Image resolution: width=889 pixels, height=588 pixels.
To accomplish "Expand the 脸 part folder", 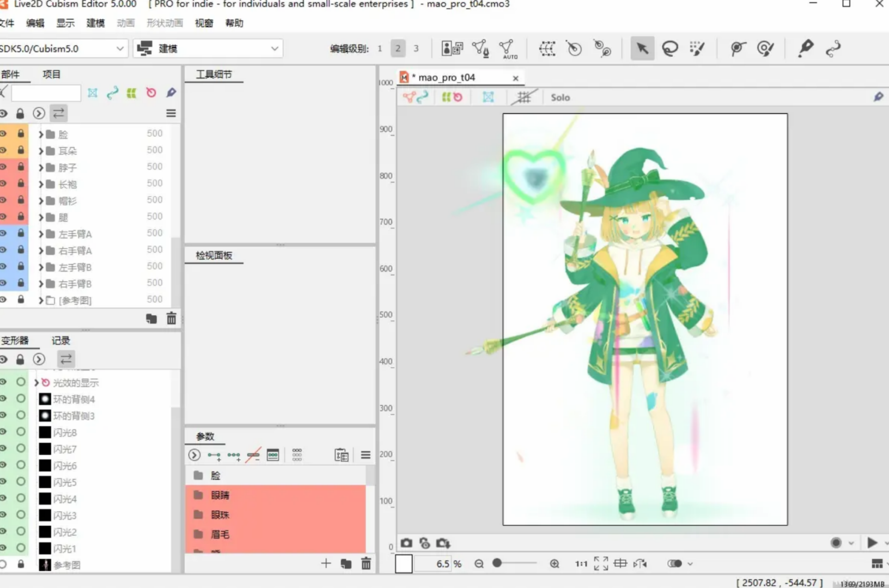I will (41, 134).
